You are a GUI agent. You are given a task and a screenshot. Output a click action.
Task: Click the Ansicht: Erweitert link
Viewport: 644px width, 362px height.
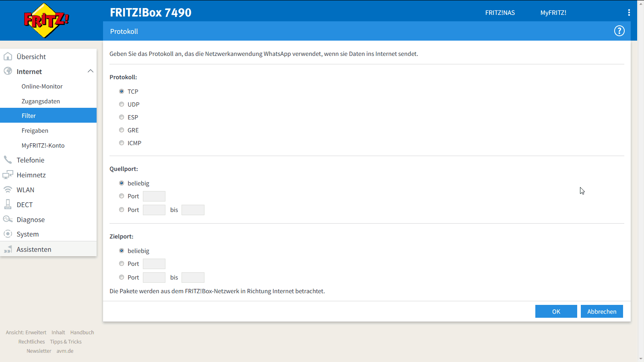(26, 332)
